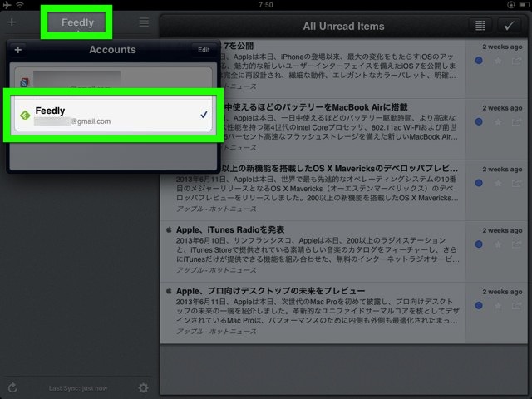This screenshot has width=532, height=399.
Task: Star the iTunes Radio article
Action: [498, 244]
